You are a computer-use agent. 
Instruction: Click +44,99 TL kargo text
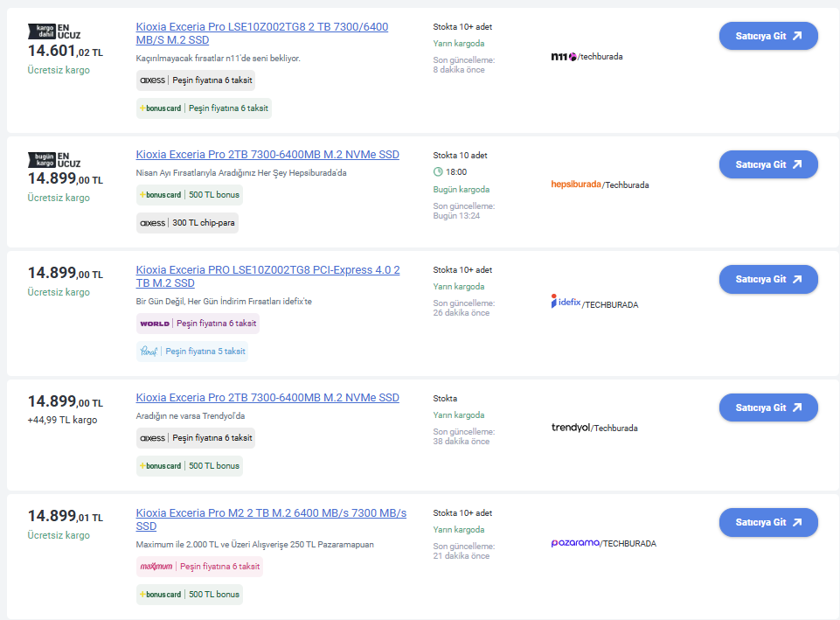(62, 420)
